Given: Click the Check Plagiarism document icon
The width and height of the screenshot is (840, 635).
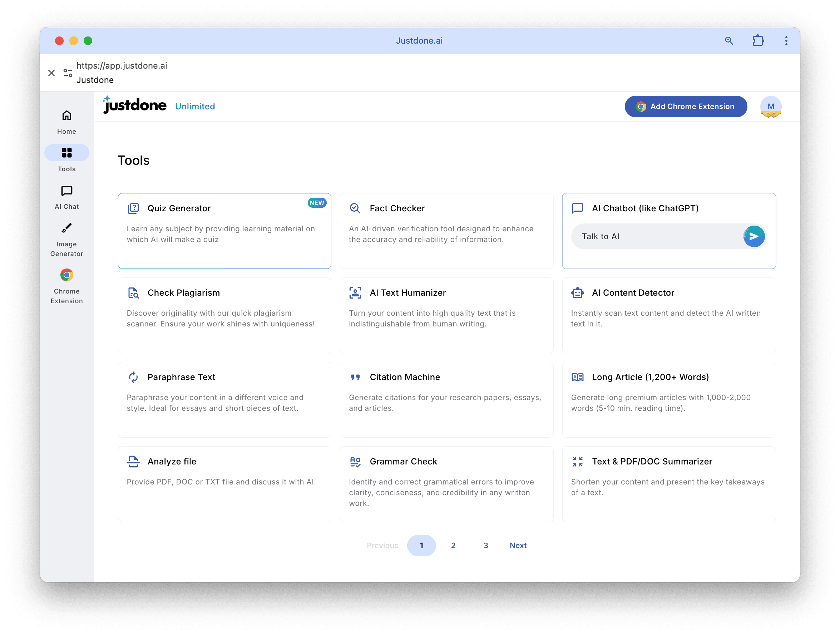Looking at the screenshot, I should tap(133, 293).
